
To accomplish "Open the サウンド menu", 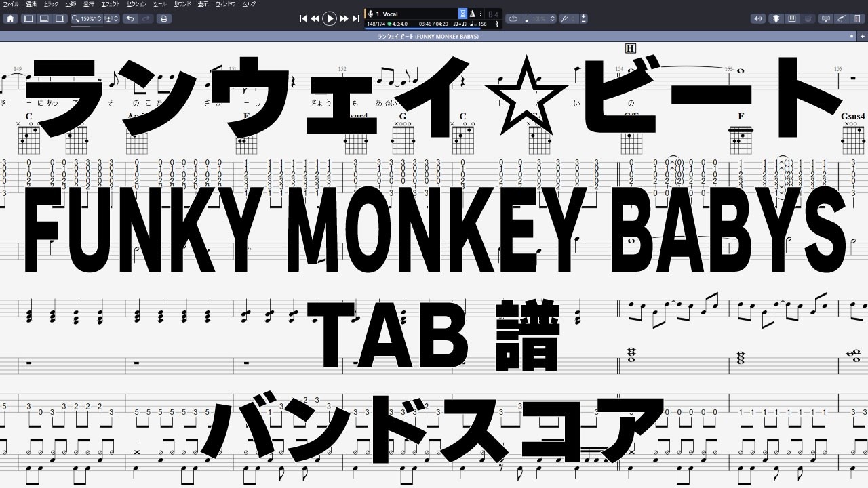I will pos(182,4).
